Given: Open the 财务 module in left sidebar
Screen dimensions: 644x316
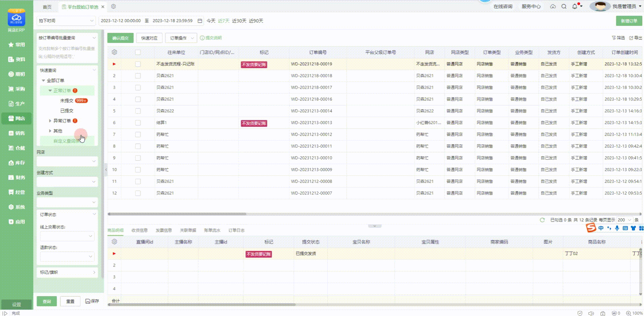Looking at the screenshot, I should pos(16,177).
